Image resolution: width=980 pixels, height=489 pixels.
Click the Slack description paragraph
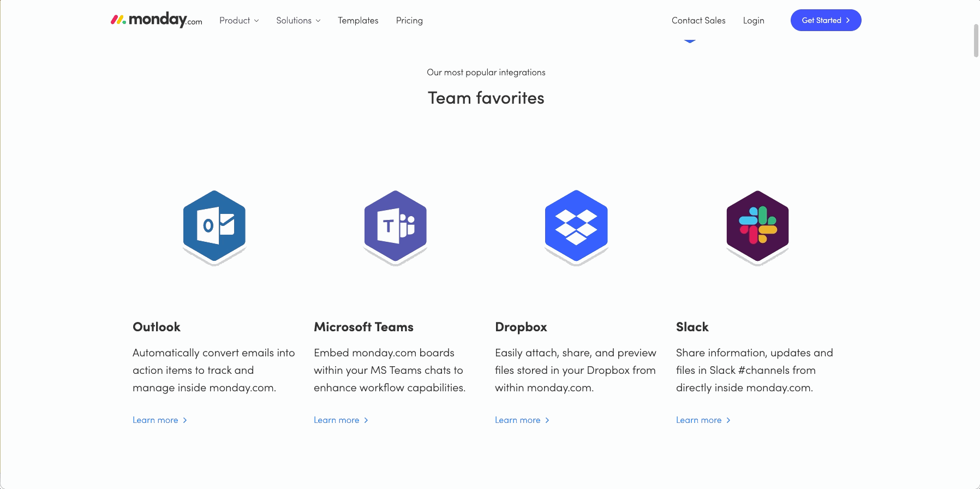click(x=755, y=370)
